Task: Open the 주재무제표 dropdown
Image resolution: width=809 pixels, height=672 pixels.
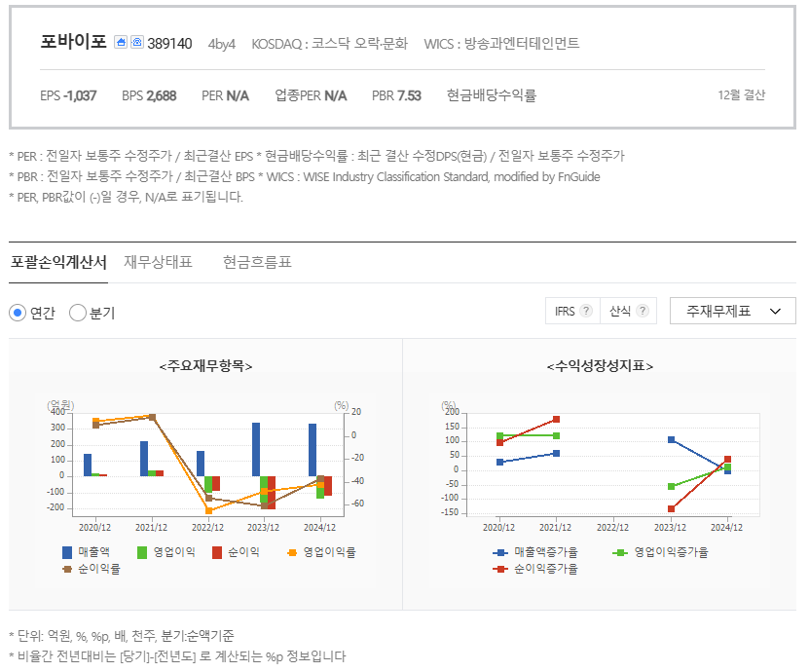Action: point(732,310)
